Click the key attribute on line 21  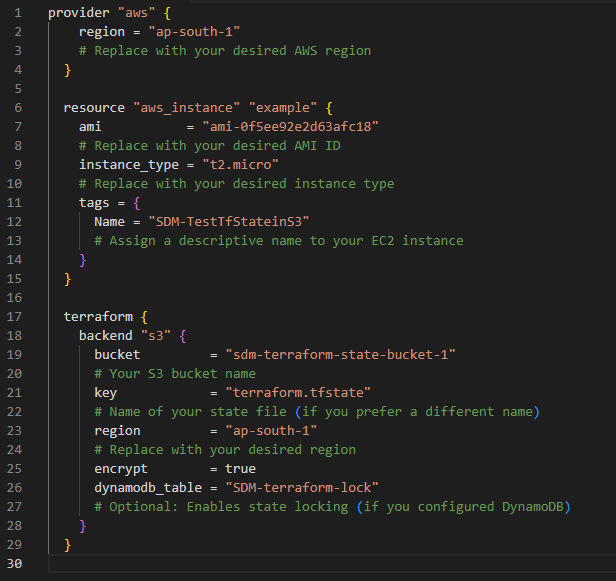[x=105, y=393]
